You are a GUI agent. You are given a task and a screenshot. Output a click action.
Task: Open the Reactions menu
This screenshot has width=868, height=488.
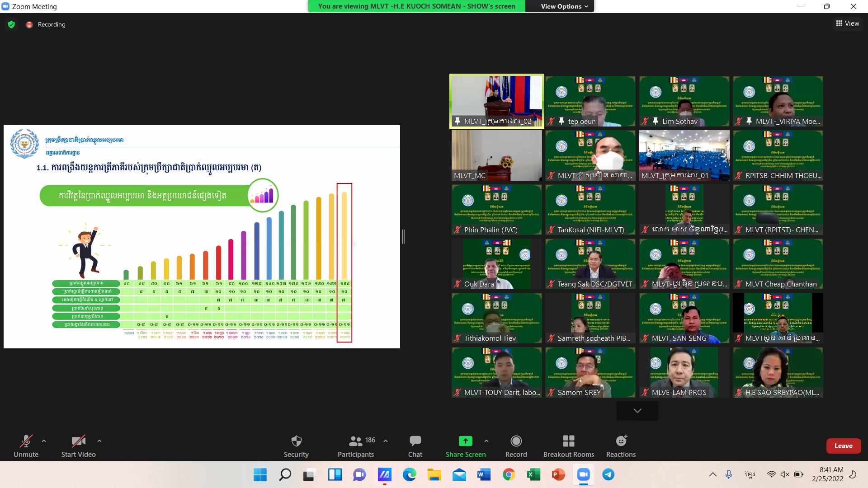click(x=621, y=446)
